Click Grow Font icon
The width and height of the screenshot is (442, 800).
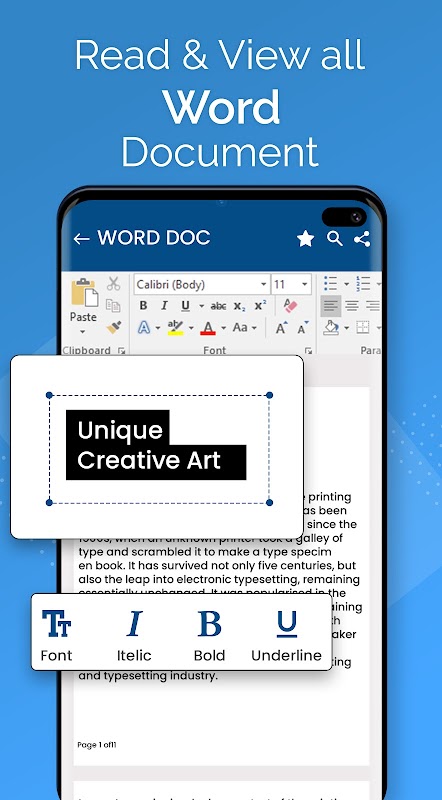pos(281,328)
